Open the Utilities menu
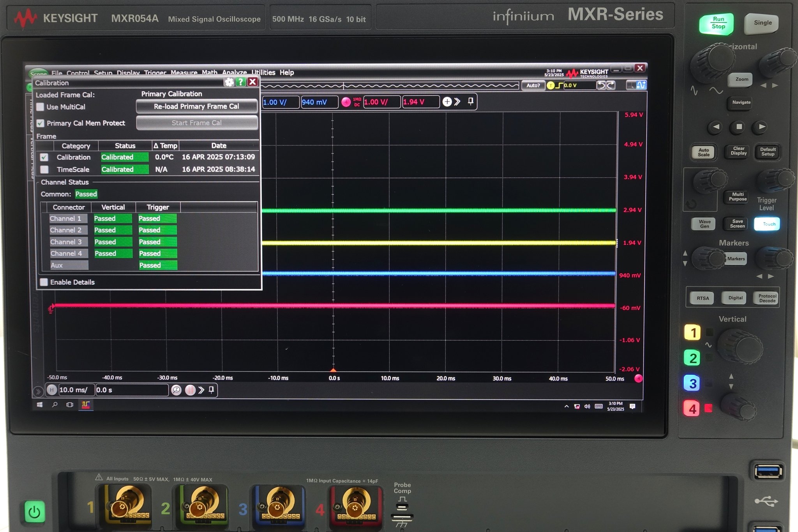The width and height of the screenshot is (798, 532). point(263,72)
